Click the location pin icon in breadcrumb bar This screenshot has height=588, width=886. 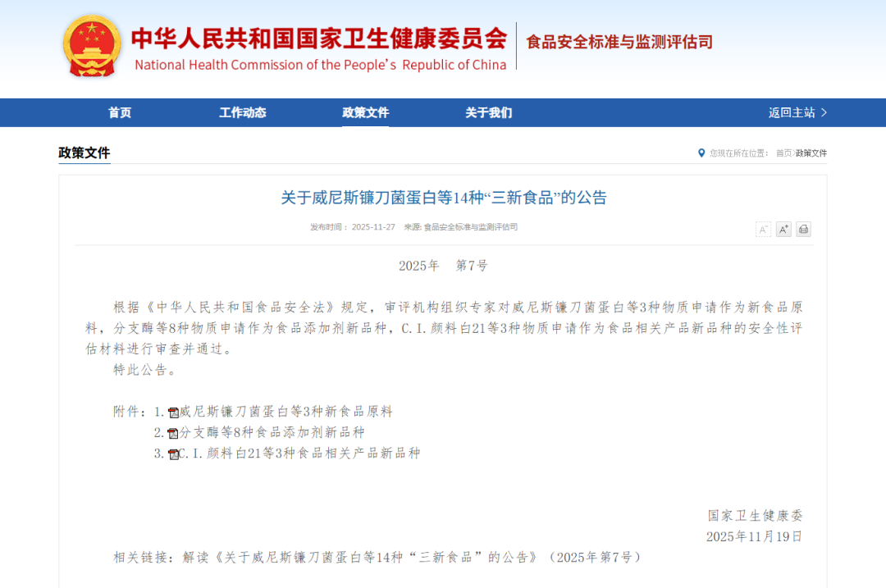click(x=701, y=153)
